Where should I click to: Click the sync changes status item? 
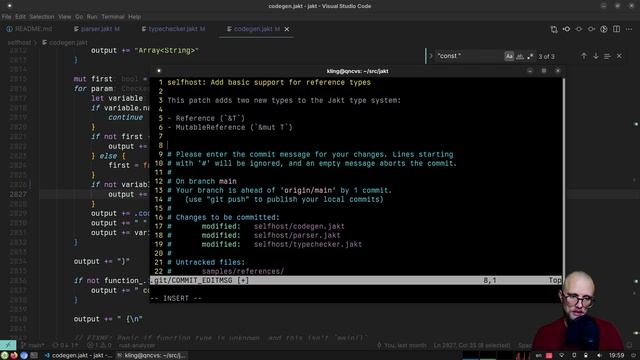pos(65,345)
